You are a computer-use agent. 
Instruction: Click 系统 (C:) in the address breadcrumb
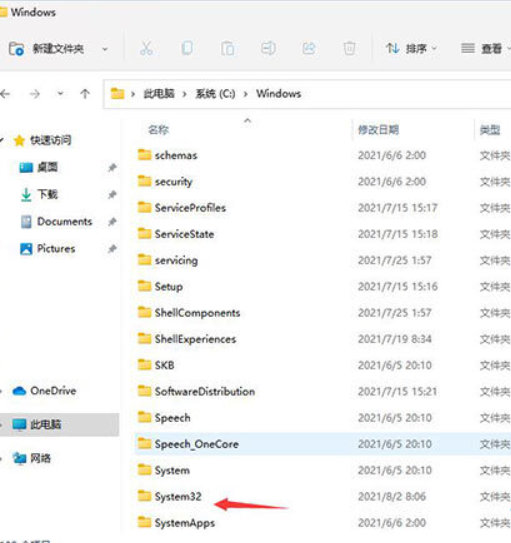(x=215, y=94)
